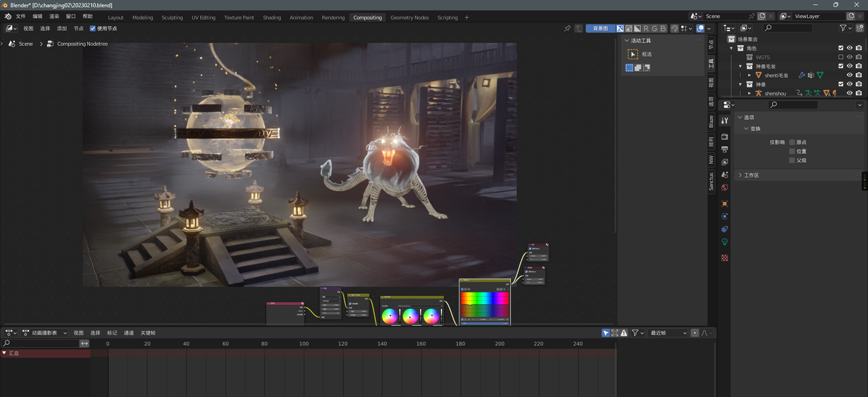Open the 关键帧 (Key) menu in dope sheet
868x397 pixels.
(148, 333)
